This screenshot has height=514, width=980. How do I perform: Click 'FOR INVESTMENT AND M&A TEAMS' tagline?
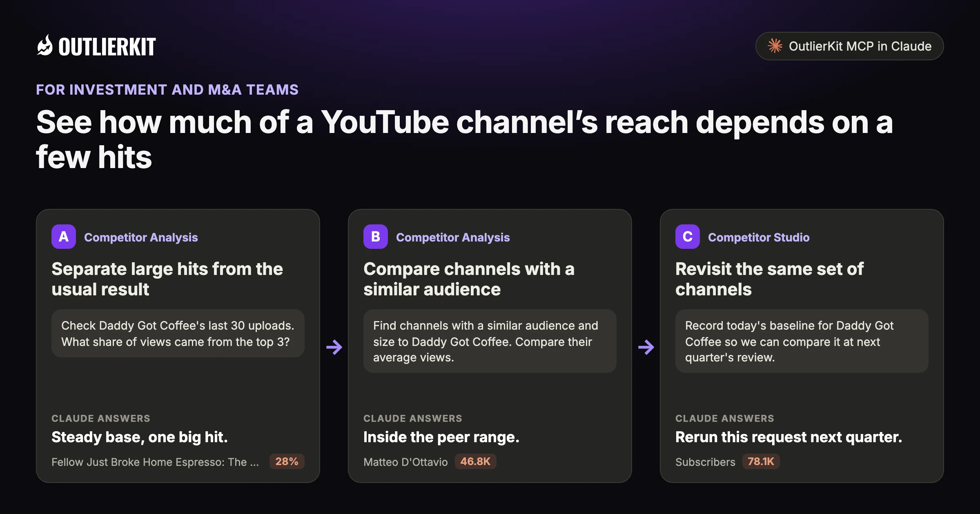coord(167,89)
